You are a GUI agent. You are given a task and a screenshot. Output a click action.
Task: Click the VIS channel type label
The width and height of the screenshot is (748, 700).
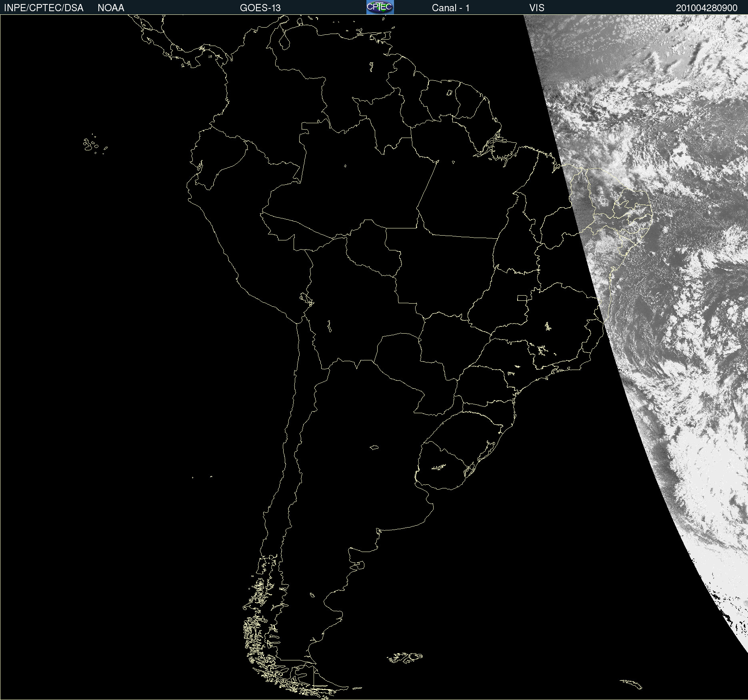(536, 8)
